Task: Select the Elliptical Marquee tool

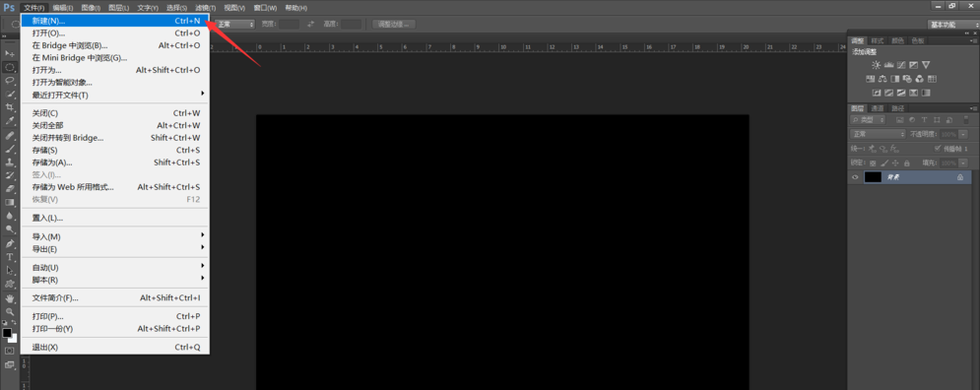Action: pyautogui.click(x=10, y=67)
